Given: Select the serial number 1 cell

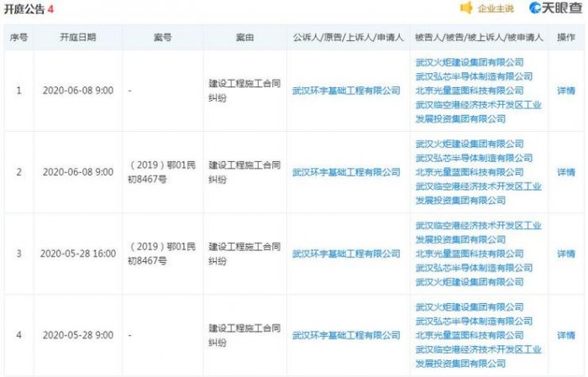Looking at the screenshot, I should click(18, 91).
